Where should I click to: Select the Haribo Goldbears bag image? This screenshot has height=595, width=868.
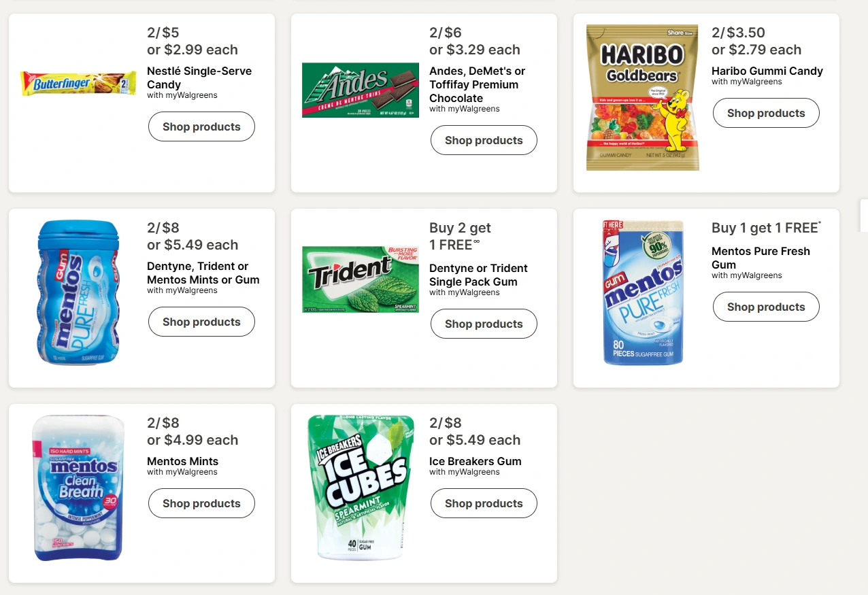click(643, 97)
